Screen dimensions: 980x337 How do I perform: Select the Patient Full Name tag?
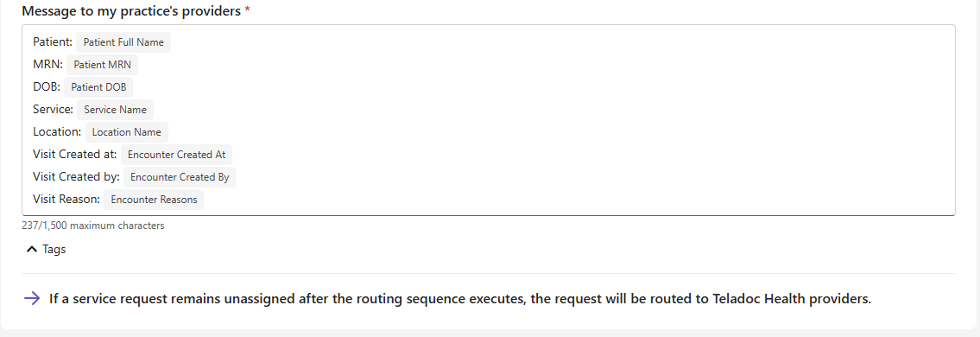[123, 42]
